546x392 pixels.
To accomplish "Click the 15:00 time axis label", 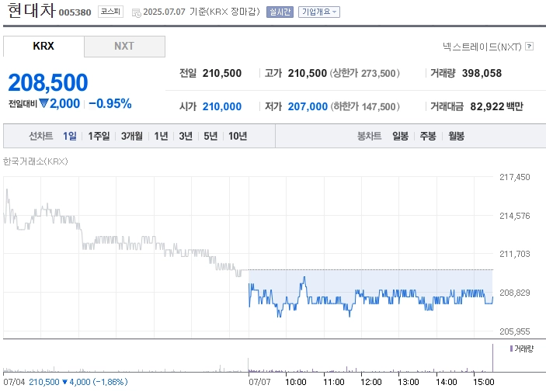I will (x=483, y=382).
